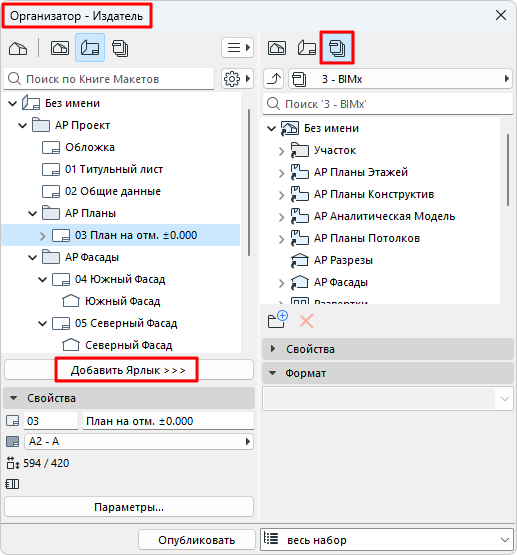Open the empty format combo box
The height and width of the screenshot is (555, 517).
(x=388, y=399)
